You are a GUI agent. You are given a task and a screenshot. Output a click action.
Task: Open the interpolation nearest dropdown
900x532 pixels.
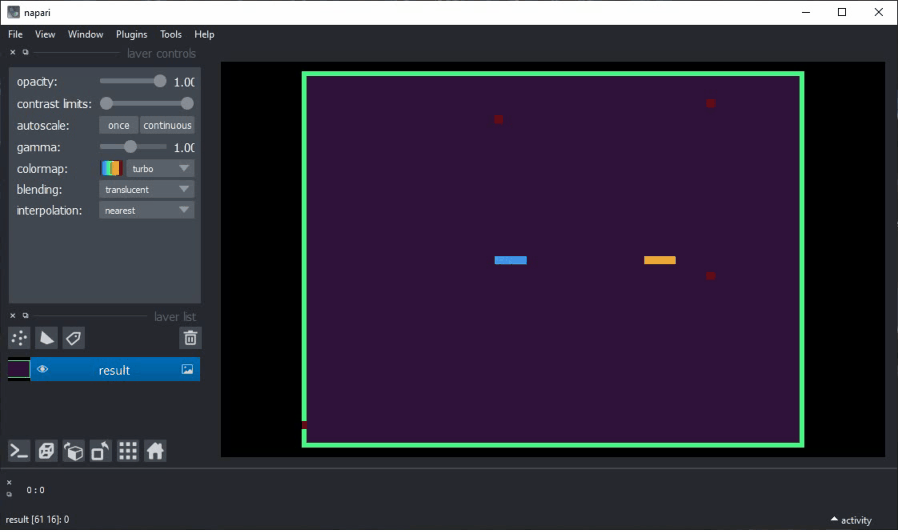pyautogui.click(x=146, y=211)
